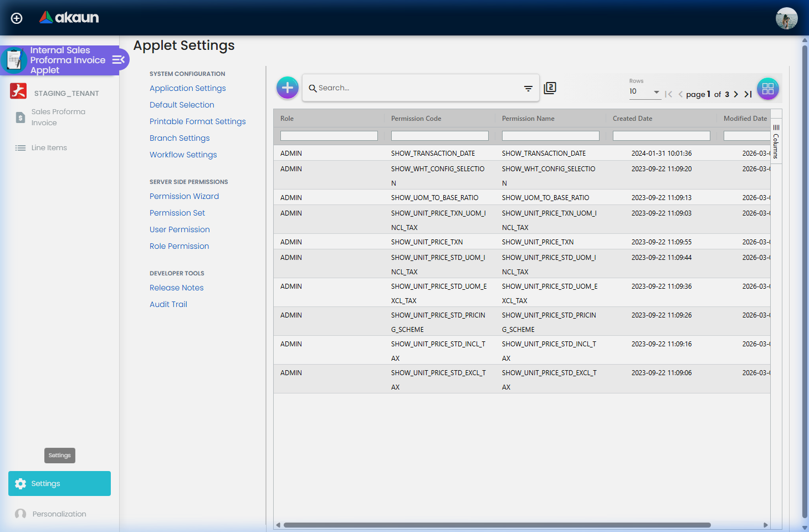The height and width of the screenshot is (532, 809).
Task: Click the Permission Code filter input field
Action: (x=439, y=135)
